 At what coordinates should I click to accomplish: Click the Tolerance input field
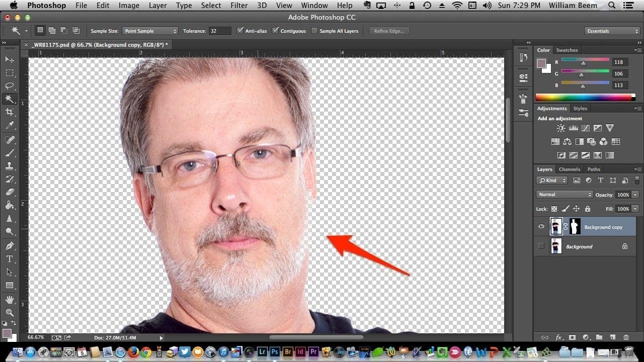220,31
